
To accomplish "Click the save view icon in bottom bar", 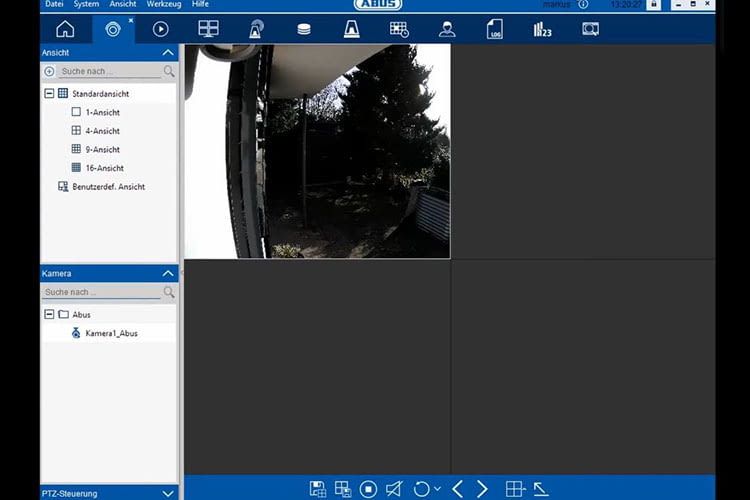I will click(318, 488).
